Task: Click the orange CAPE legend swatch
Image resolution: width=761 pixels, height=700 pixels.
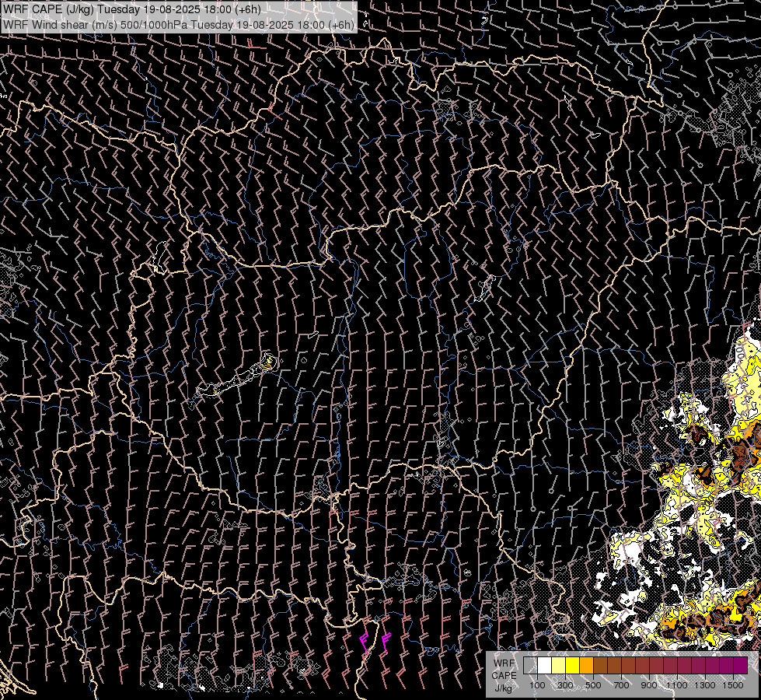Action: 586,666
